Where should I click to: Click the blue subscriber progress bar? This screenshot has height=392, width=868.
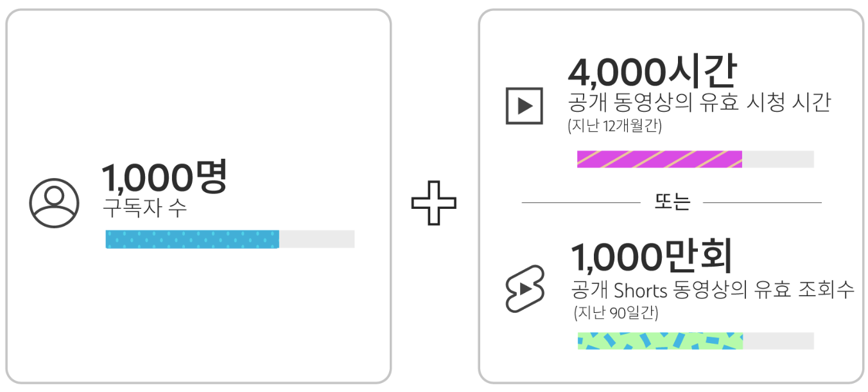coord(192,239)
